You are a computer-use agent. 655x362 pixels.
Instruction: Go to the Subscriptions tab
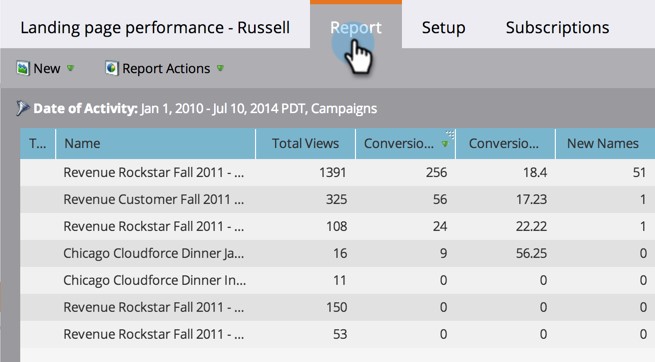[557, 28]
